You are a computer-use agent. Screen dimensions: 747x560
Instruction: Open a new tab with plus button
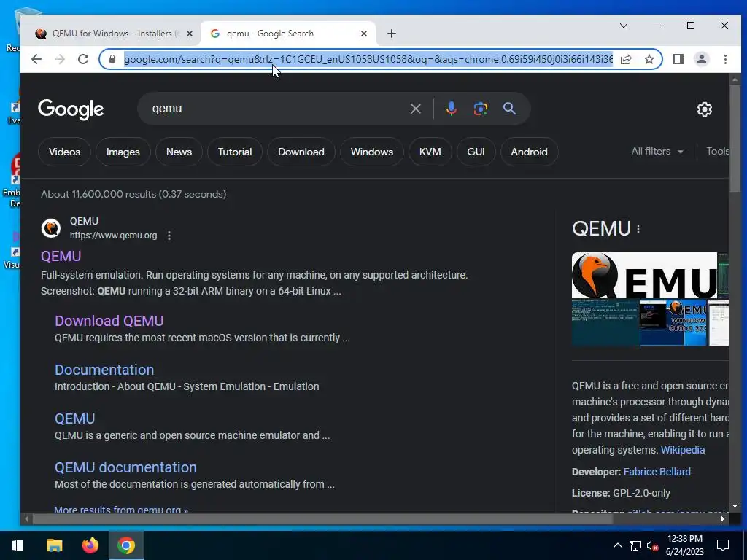[391, 34]
